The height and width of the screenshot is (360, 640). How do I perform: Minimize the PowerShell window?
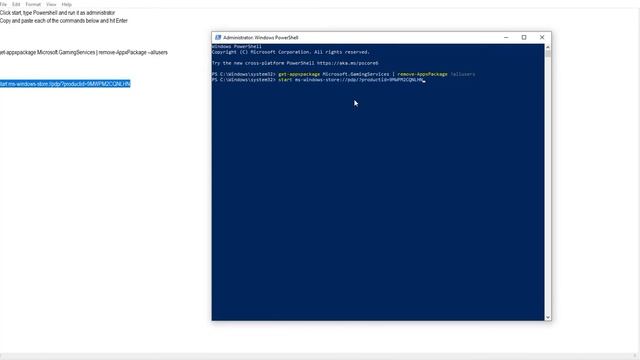[x=506, y=38]
